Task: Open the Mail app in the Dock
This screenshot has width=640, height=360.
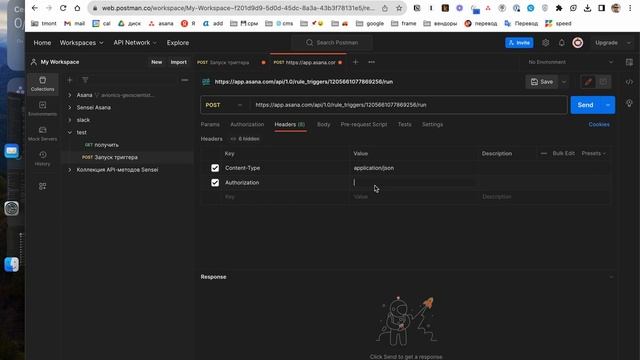Action: (11, 151)
